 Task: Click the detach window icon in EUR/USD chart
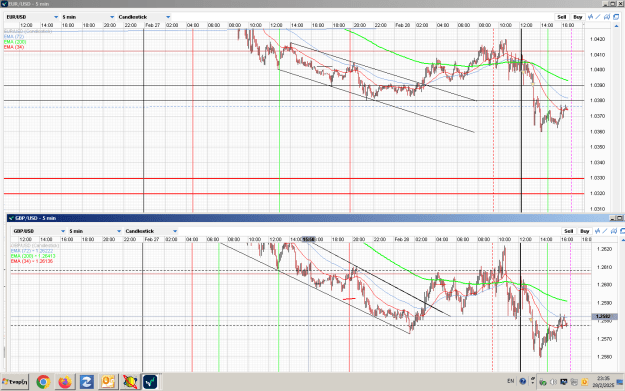[616, 17]
